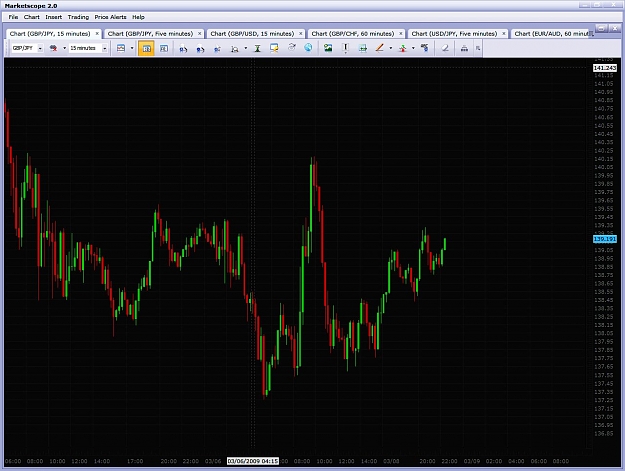The height and width of the screenshot is (471, 625).
Task: Show hidden tabs via tab overflow button
Action: [x=592, y=34]
